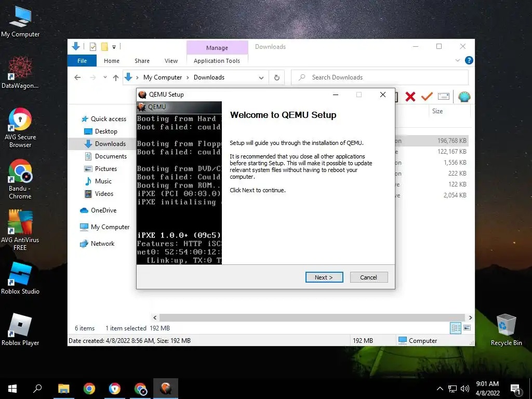Click the Search Downloads field

pyautogui.click(x=380, y=77)
